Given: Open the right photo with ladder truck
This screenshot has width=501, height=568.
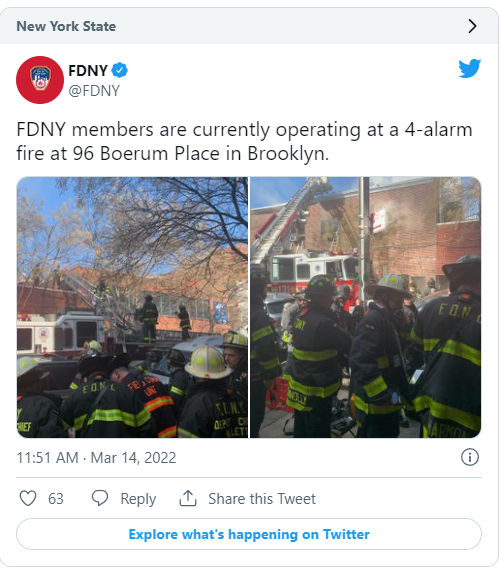Looking at the screenshot, I should click(x=366, y=307).
